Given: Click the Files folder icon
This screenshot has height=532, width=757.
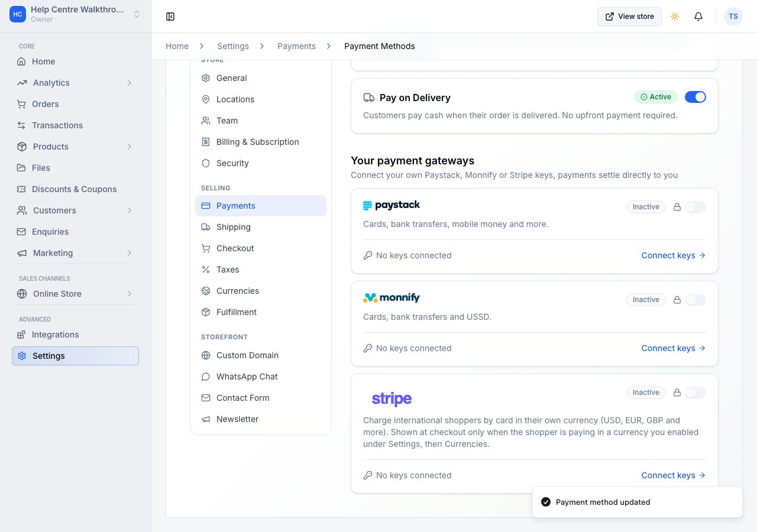Looking at the screenshot, I should pyautogui.click(x=21, y=168).
